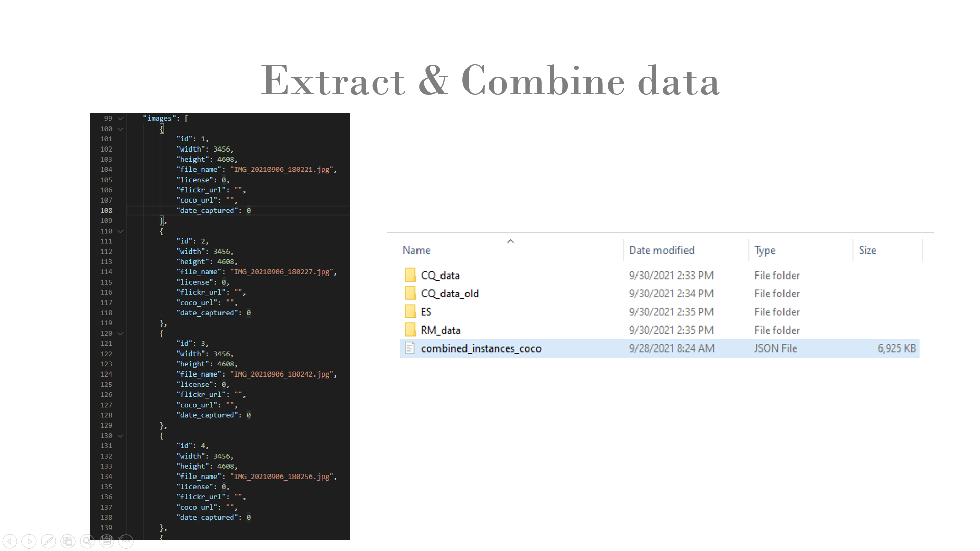Show all slides grid view
Screen dimensions: 980x551
(x=68, y=541)
